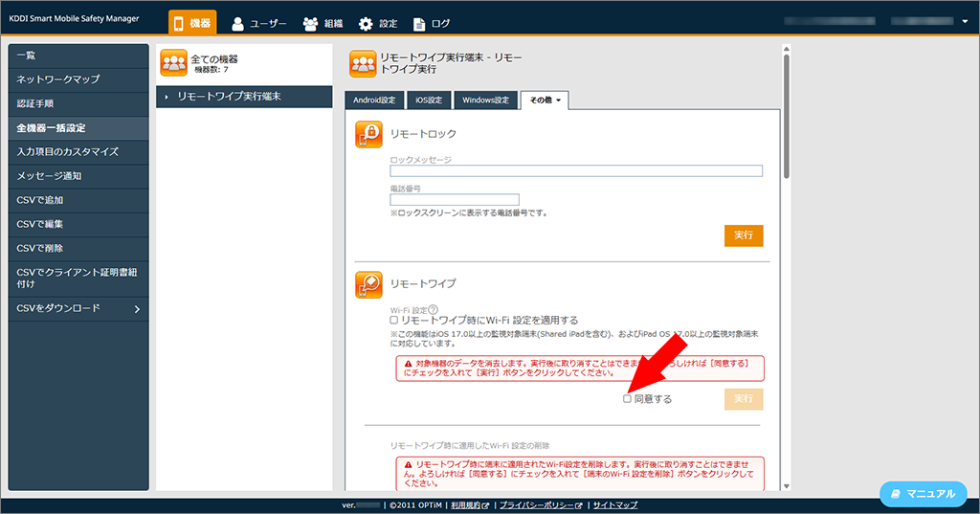Viewport: 980px width, 514px height.
Task: Open 入力項目のカスタマイズ in sidebar
Action: 78,152
